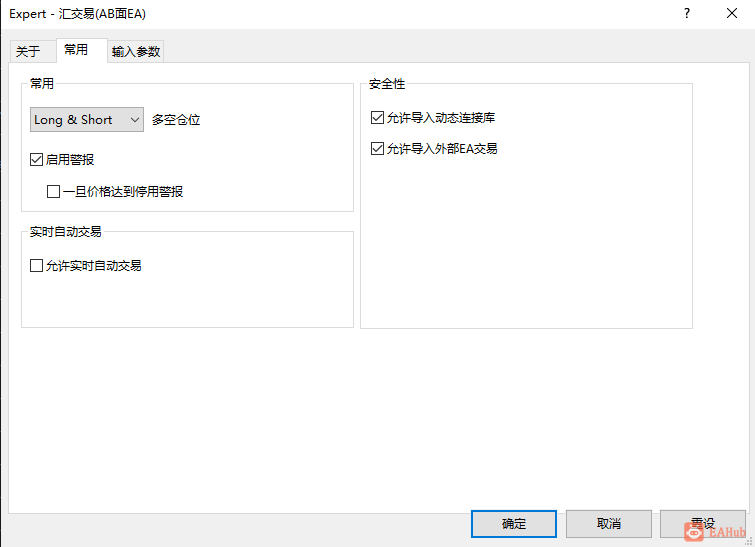Open the 关于 tab
755x547 pixels.
[x=32, y=51]
